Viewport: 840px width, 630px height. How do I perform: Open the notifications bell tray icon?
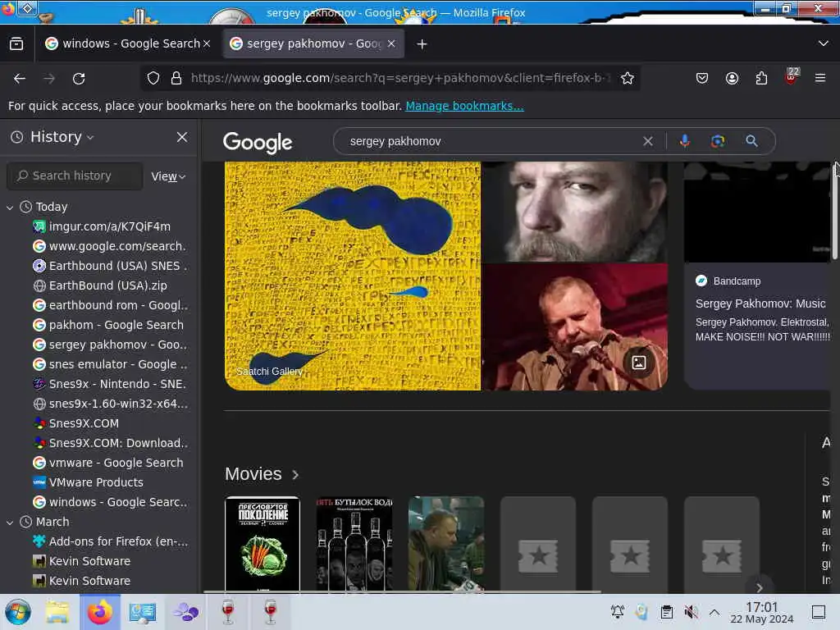[x=617, y=612]
